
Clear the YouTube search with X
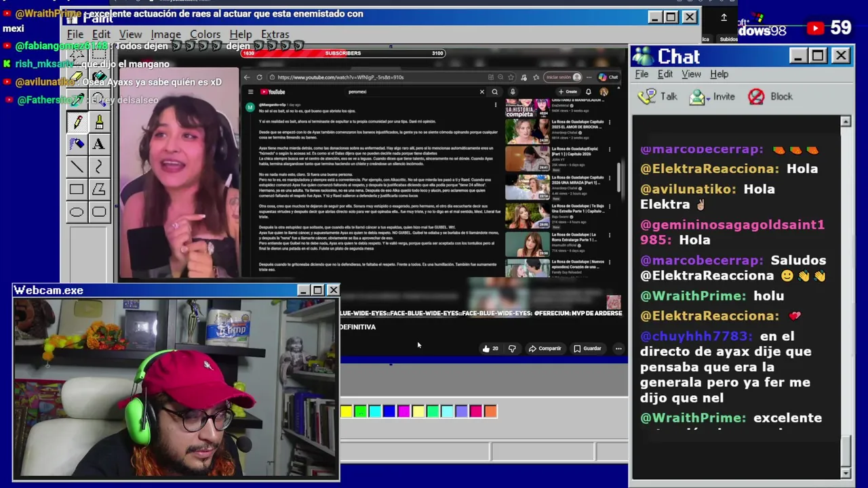482,91
